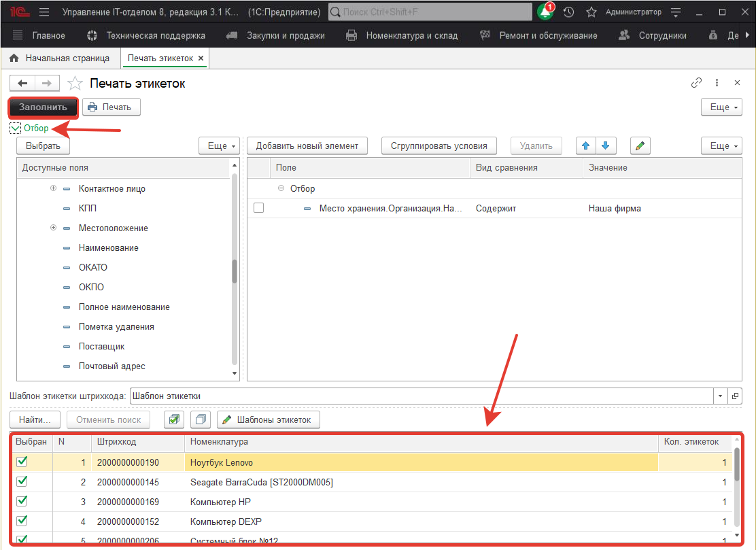Enable the Место хранения filter checkbox
Image resolution: width=756 pixels, height=550 pixels.
(258, 208)
